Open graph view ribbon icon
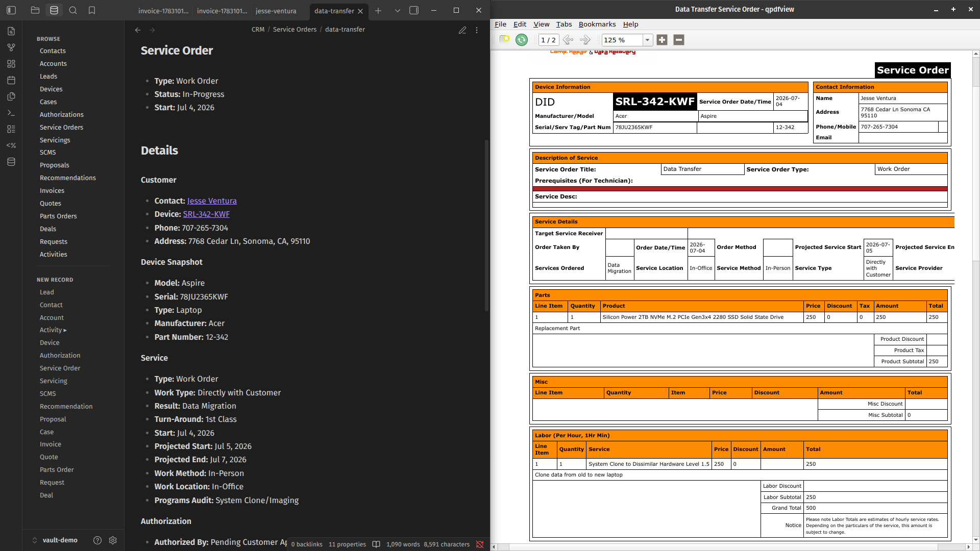 click(x=11, y=47)
